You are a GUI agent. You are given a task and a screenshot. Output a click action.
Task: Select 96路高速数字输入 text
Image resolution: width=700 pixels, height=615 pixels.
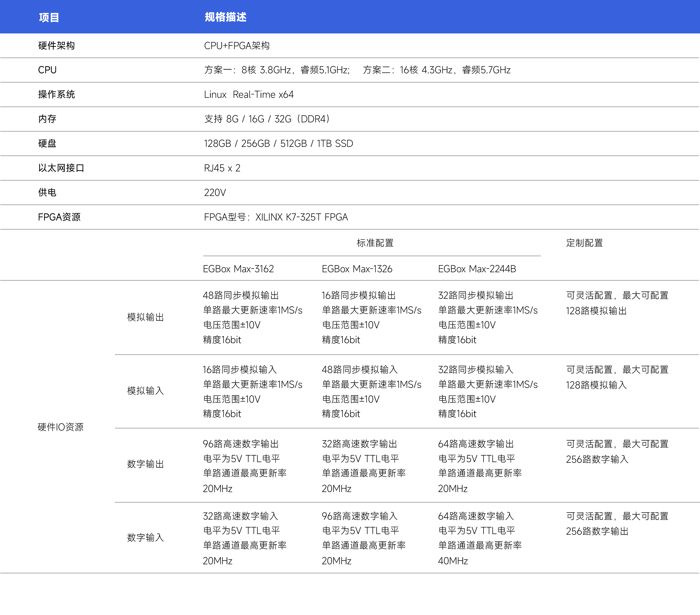click(360, 516)
